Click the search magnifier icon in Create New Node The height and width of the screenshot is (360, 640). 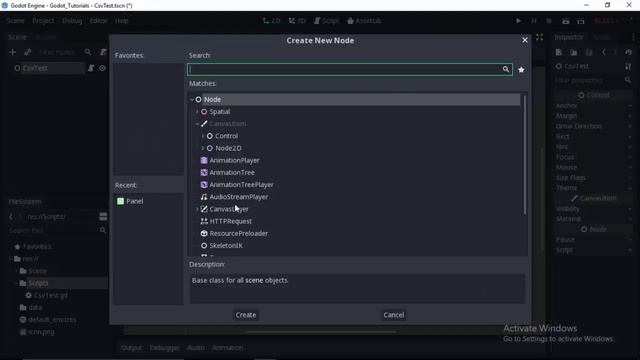[506, 69]
